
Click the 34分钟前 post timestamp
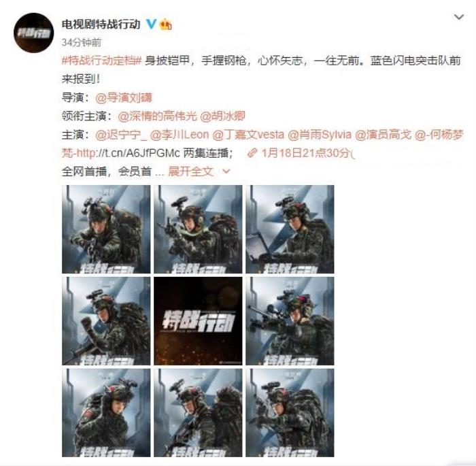tap(82, 42)
